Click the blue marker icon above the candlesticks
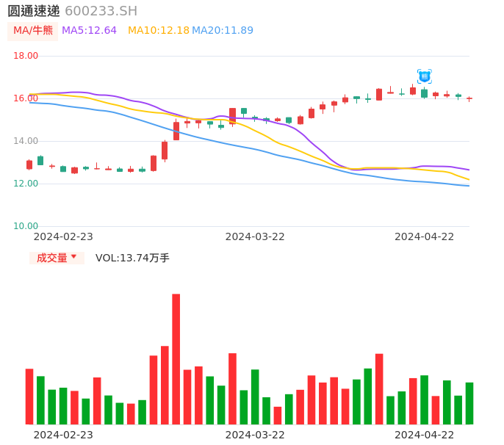 tap(425, 76)
